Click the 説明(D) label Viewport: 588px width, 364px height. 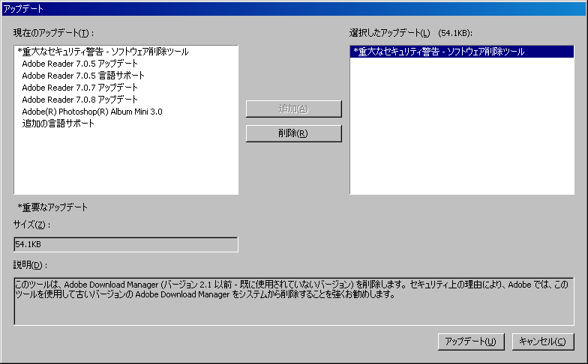(30, 265)
